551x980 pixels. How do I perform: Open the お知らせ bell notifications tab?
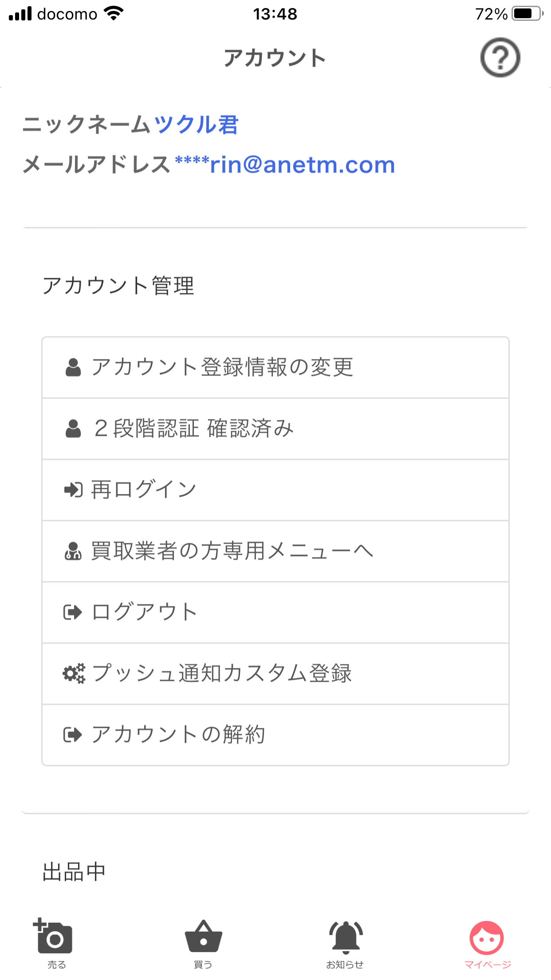point(345,942)
